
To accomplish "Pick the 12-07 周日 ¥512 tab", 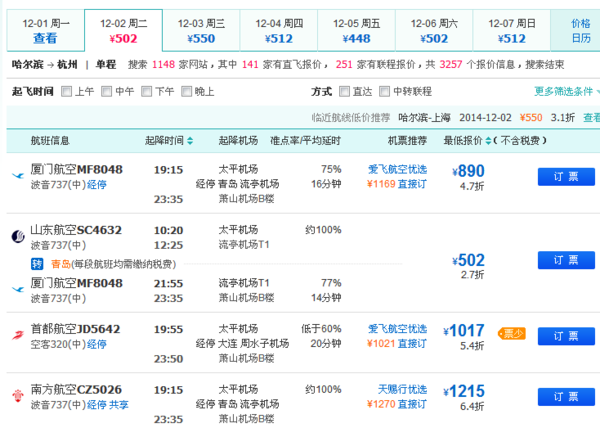I will pos(512,31).
